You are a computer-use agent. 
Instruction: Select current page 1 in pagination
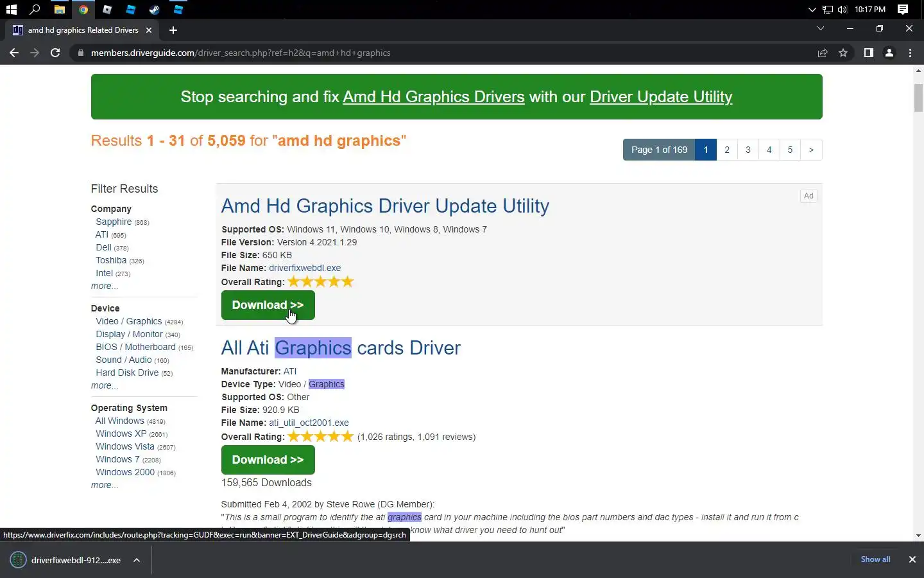pyautogui.click(x=706, y=150)
